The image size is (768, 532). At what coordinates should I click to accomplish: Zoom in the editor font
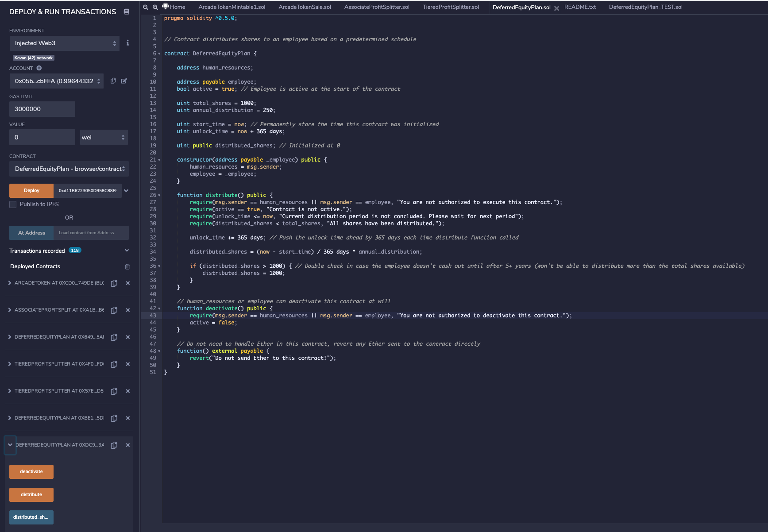coord(155,7)
